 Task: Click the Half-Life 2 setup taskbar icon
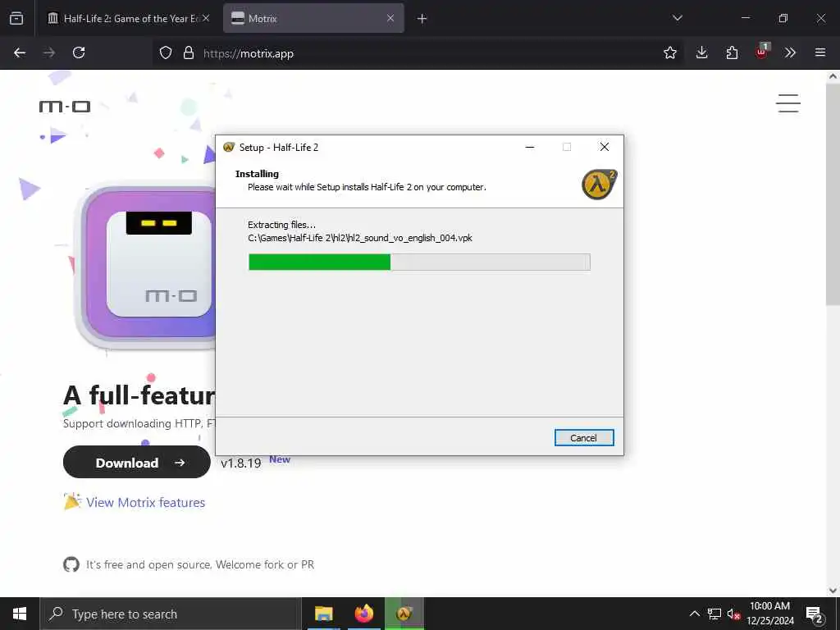coord(404,614)
